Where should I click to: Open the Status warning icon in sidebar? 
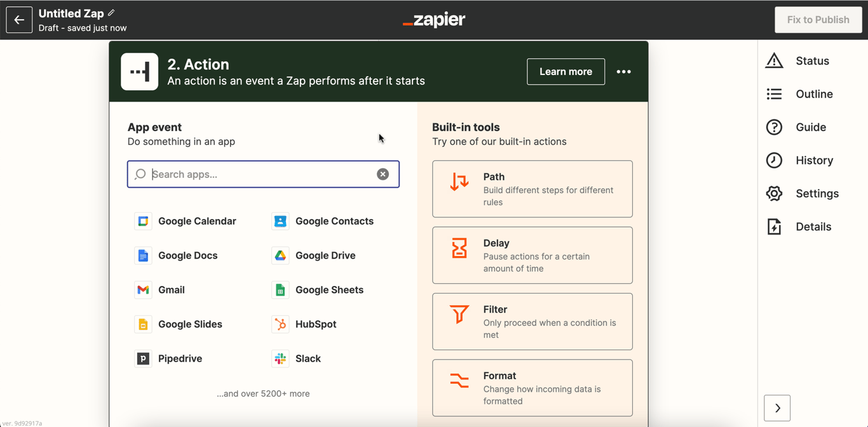774,60
